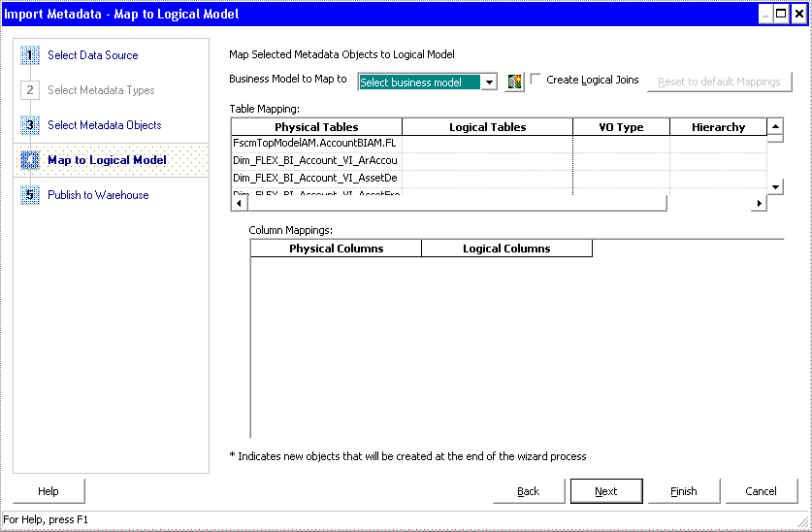Click the Select Metadata Types step

point(101,90)
